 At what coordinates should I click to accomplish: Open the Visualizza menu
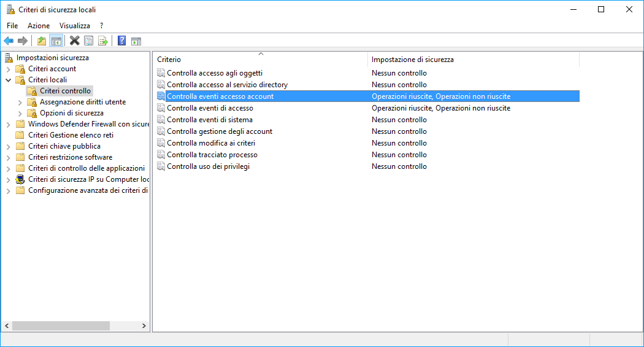(75, 26)
